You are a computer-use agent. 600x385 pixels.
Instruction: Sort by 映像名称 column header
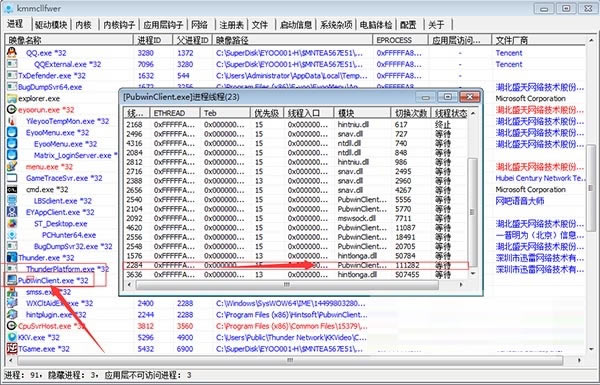click(x=69, y=40)
